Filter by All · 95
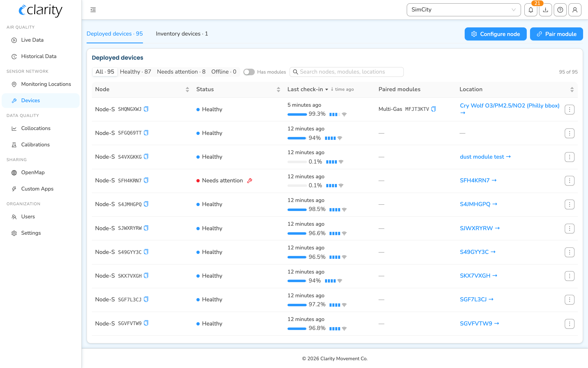 pos(105,72)
